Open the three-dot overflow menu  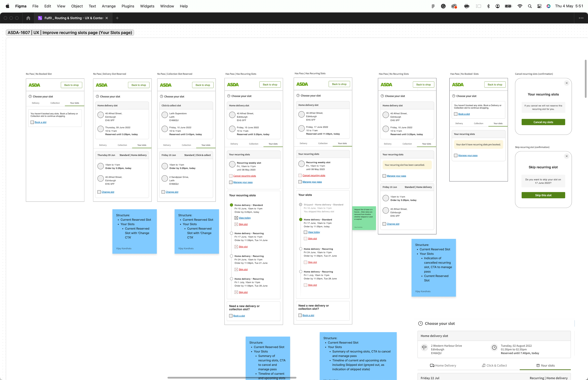tap(581, 18)
